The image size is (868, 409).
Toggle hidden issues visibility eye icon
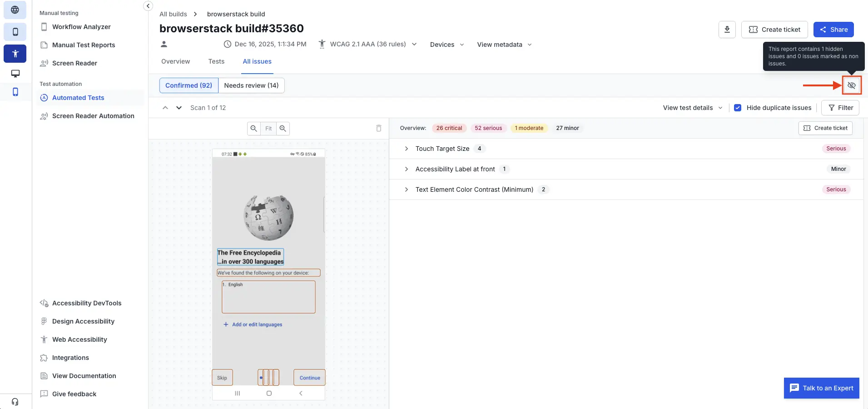pos(851,85)
